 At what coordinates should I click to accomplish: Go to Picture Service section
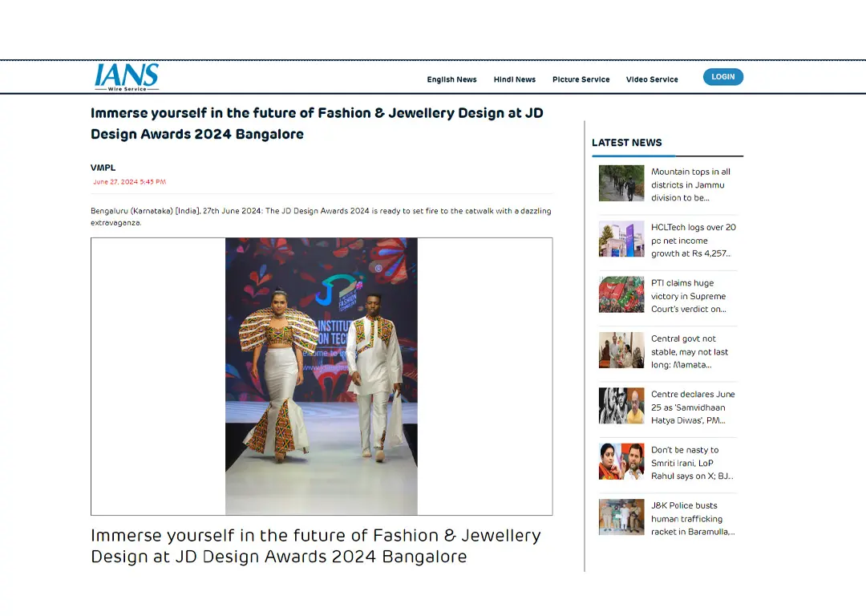point(581,79)
